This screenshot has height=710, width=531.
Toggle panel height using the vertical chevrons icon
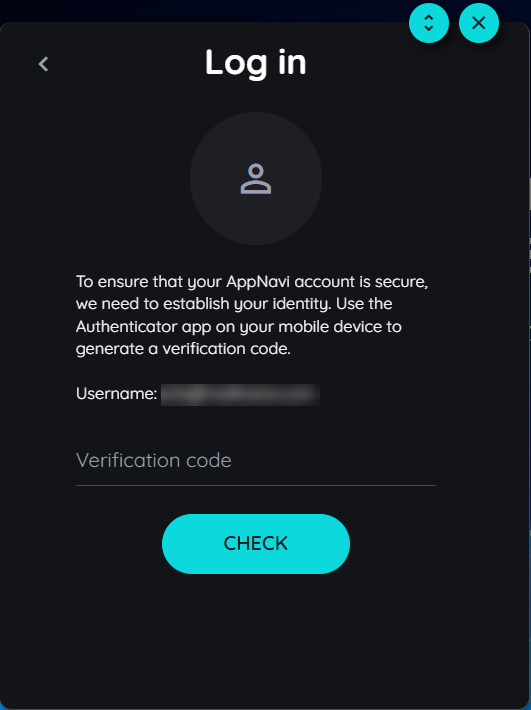429,23
